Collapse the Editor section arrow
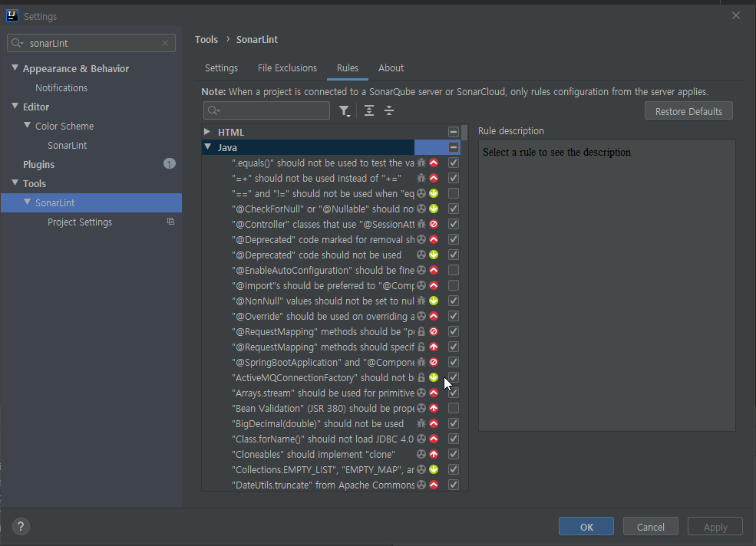Screen dimensions: 756x546 [15, 106]
